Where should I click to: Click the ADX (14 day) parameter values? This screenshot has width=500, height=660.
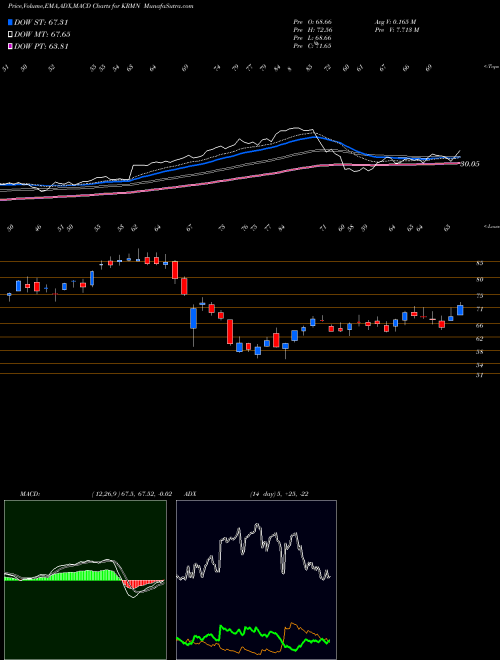(x=279, y=494)
